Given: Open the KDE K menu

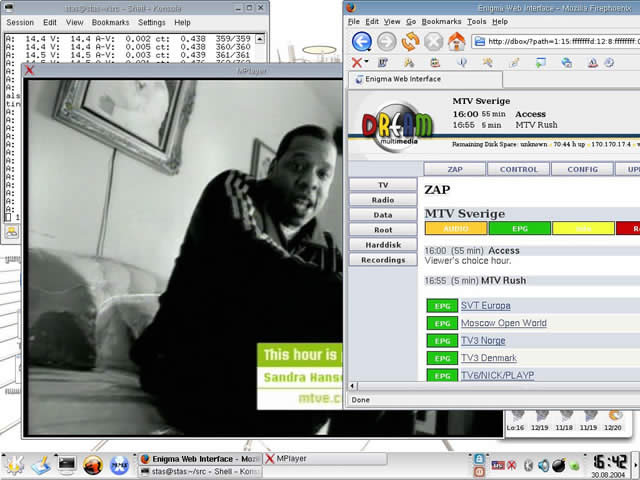Looking at the screenshot, I should (x=14, y=465).
